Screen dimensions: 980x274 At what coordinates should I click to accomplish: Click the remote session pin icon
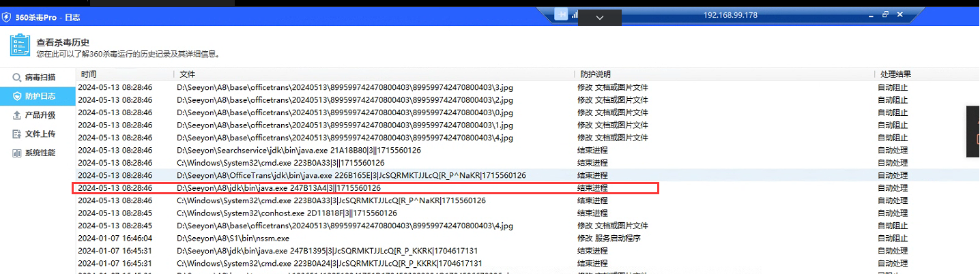[561, 15]
